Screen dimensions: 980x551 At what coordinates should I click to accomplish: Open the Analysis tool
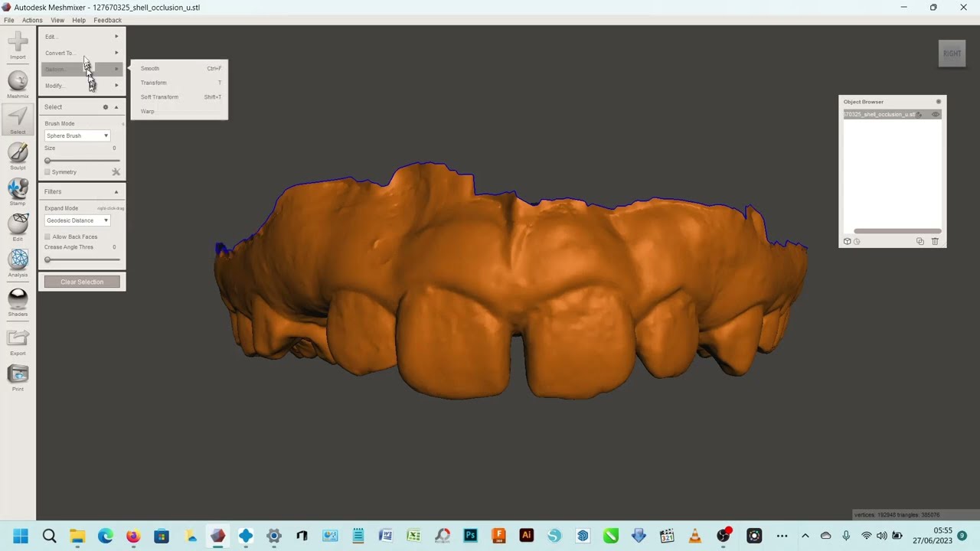(x=18, y=262)
